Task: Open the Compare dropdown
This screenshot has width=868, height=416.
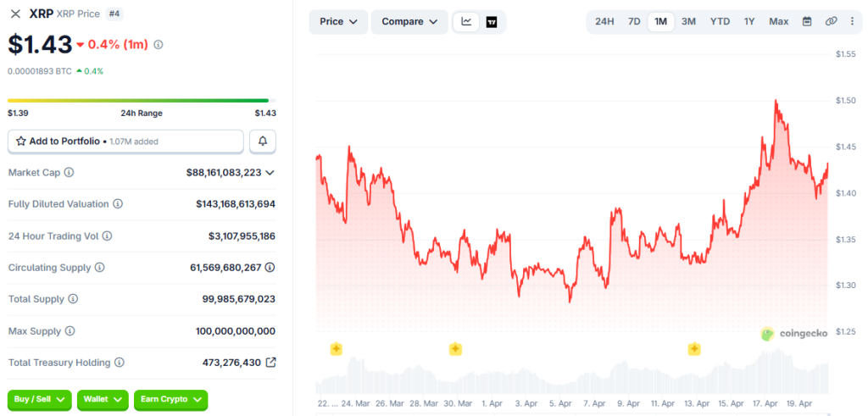Action: pos(409,22)
